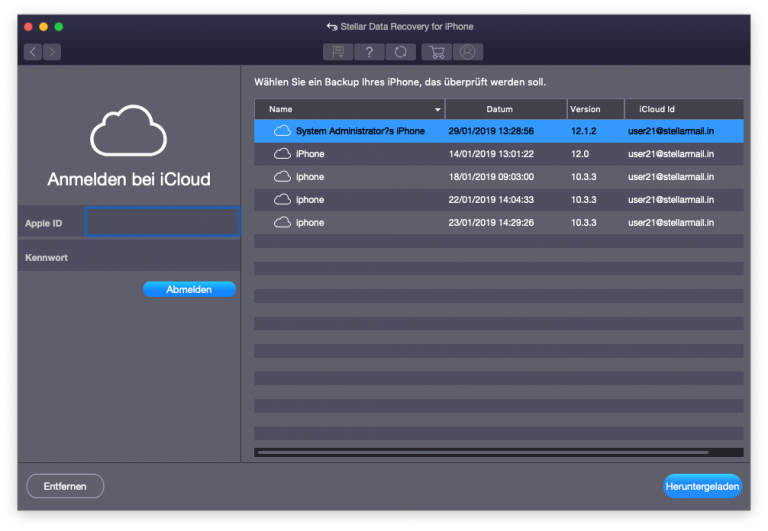Click date 18/01/2019 09:03:00
The width and height of the screenshot is (768, 531).
point(491,177)
